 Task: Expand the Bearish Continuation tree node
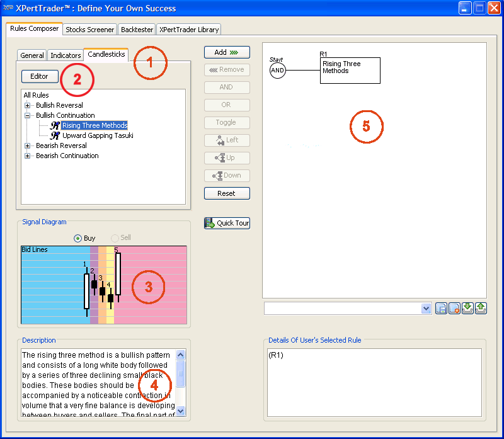point(28,156)
